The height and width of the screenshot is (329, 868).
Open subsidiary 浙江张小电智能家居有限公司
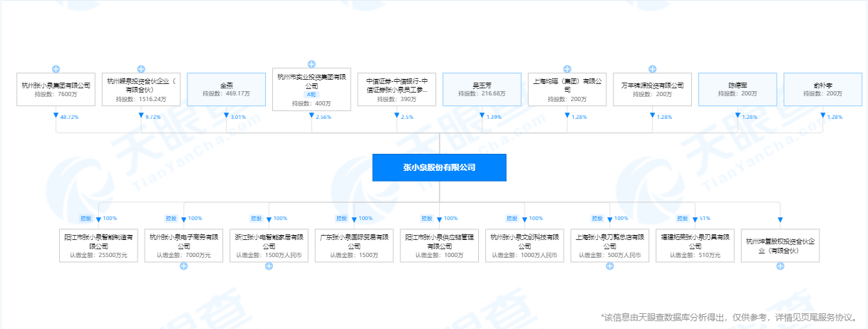269,245
